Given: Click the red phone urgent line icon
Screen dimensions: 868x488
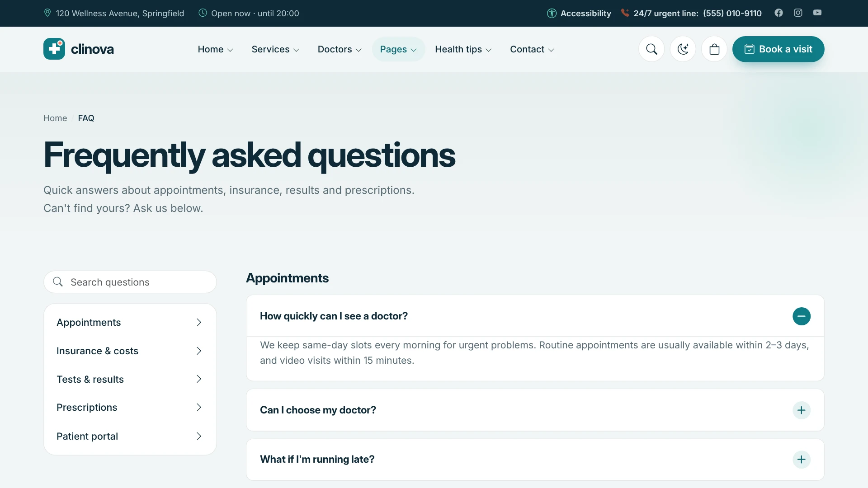Looking at the screenshot, I should (625, 13).
